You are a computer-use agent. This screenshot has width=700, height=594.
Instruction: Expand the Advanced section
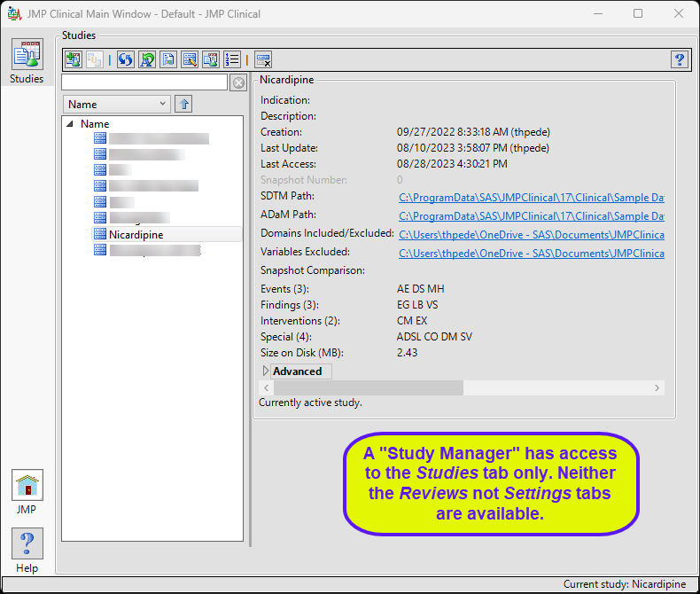click(266, 371)
